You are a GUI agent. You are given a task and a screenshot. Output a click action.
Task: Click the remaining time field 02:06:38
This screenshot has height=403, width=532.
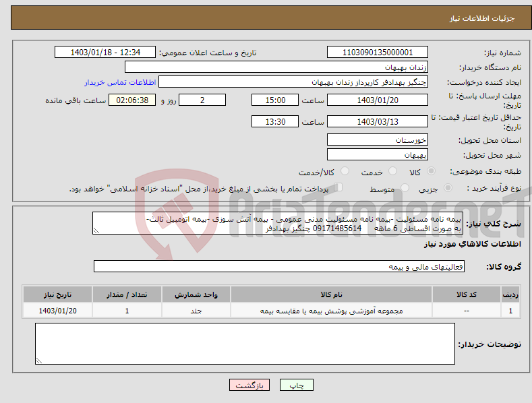click(132, 100)
